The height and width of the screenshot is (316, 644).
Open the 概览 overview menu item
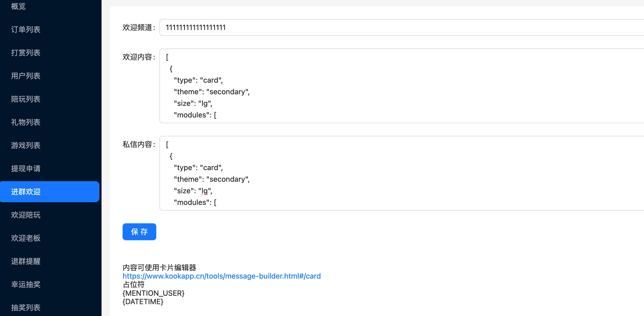[x=18, y=6]
